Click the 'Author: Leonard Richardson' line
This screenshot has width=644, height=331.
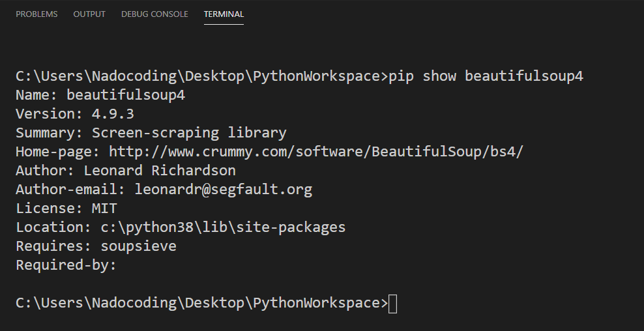[126, 171]
